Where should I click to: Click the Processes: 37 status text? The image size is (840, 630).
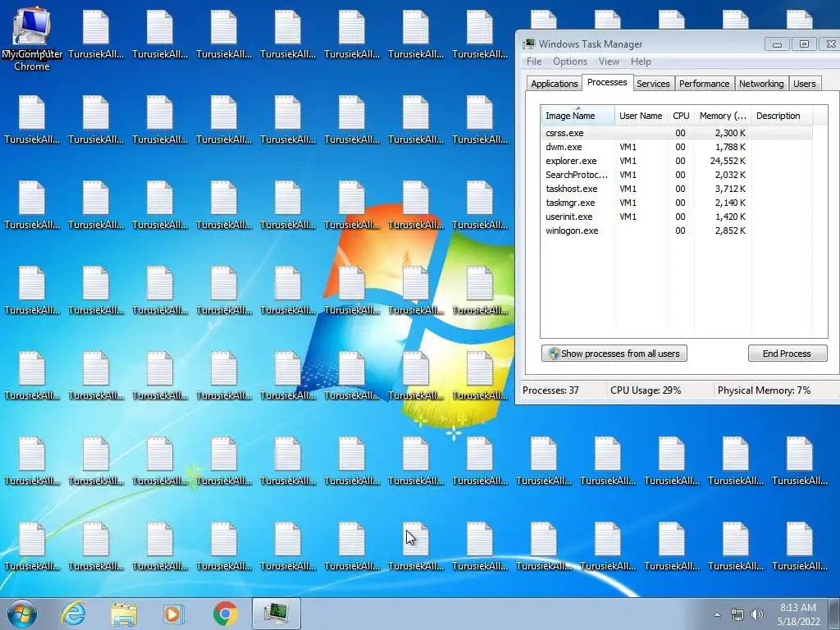(550, 390)
